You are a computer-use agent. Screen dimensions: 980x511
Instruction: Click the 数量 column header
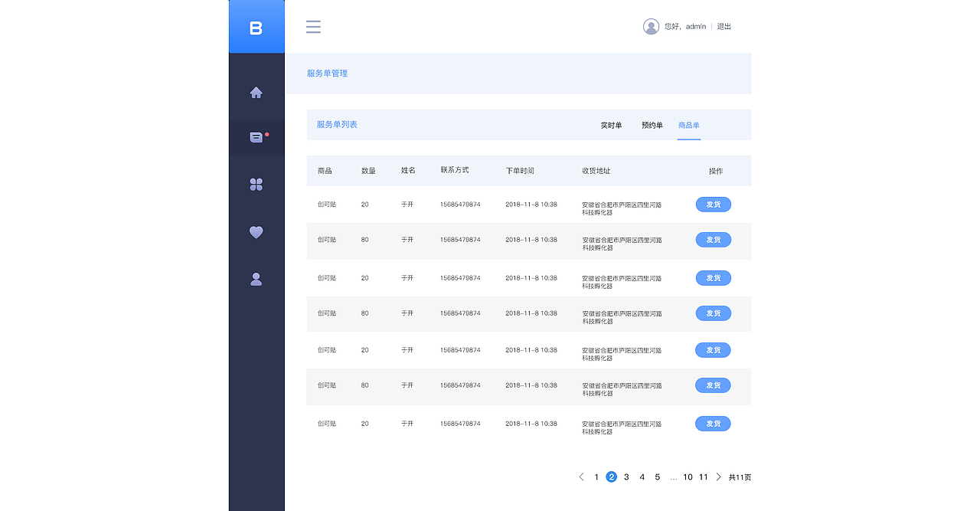tap(368, 171)
